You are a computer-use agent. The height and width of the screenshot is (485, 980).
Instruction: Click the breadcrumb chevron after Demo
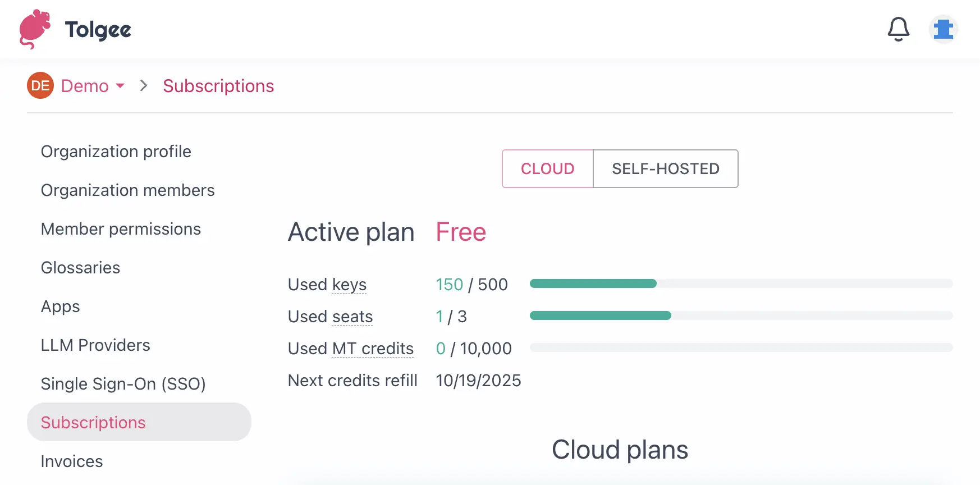[x=144, y=85]
